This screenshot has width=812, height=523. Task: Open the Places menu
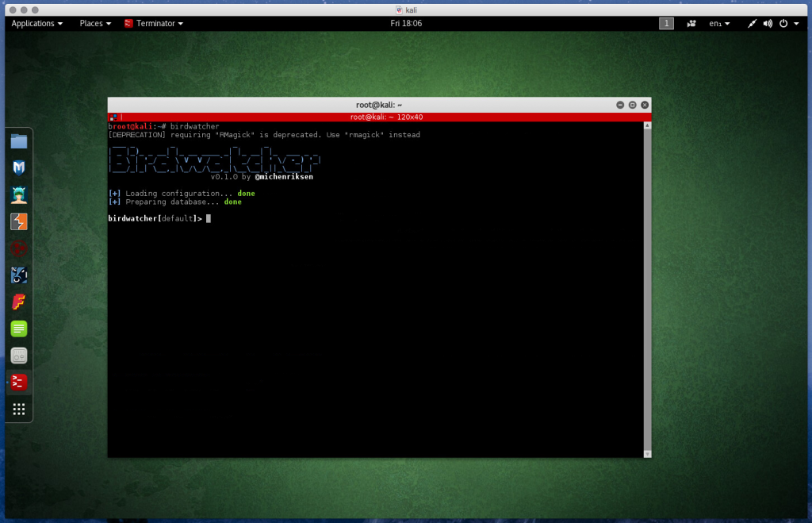click(94, 23)
